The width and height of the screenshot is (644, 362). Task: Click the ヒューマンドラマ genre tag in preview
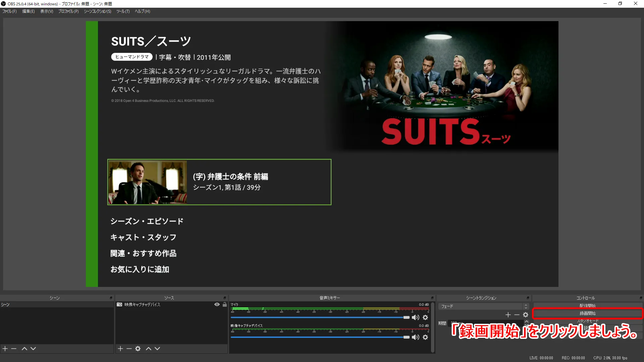(x=132, y=57)
